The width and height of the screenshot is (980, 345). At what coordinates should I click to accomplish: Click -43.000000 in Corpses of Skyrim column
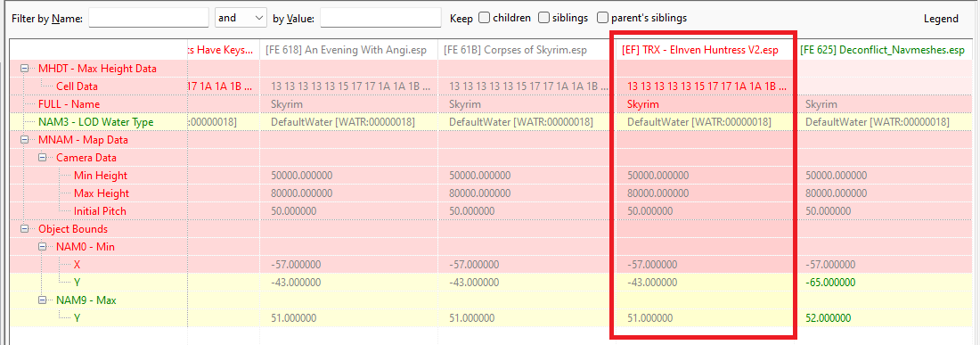[x=474, y=283]
